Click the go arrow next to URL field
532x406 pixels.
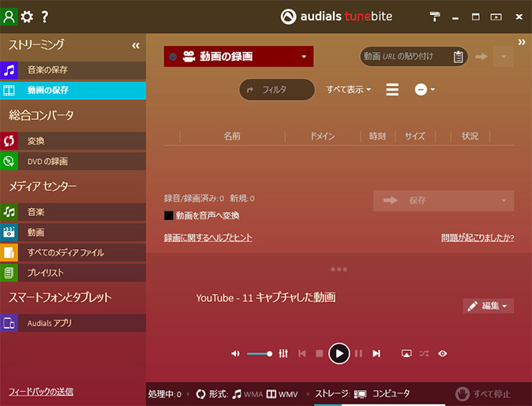481,57
